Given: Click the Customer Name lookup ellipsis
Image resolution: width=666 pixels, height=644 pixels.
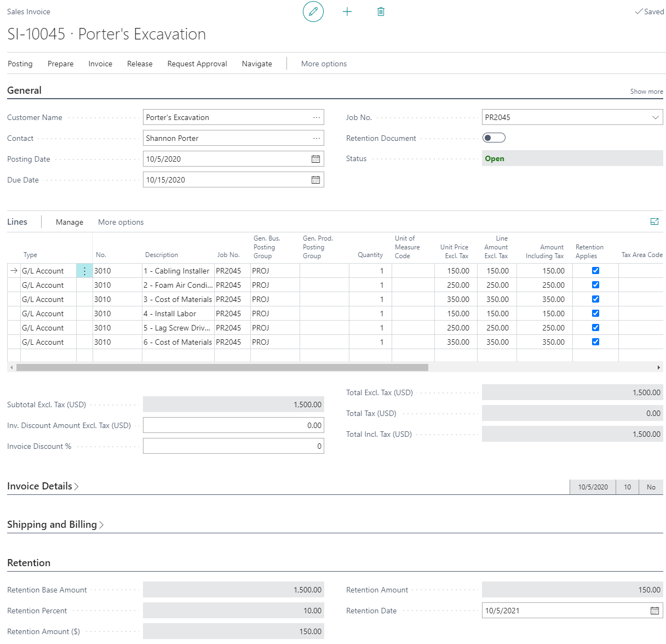Looking at the screenshot, I should pos(316,117).
